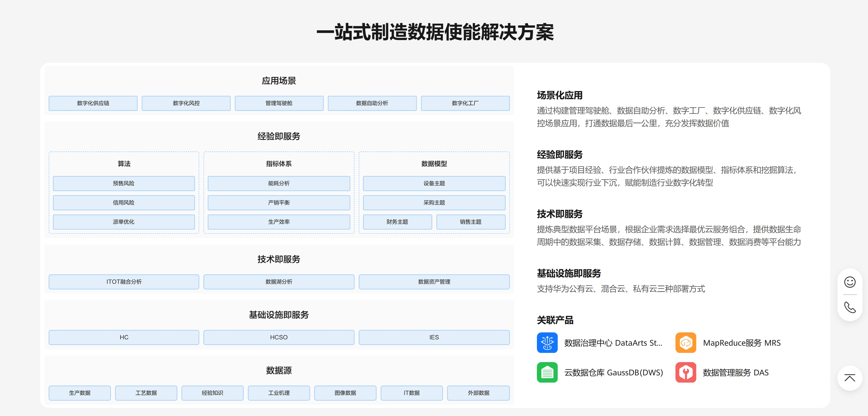
Task: Open MapReduce服务 MRS link
Action: 741,342
